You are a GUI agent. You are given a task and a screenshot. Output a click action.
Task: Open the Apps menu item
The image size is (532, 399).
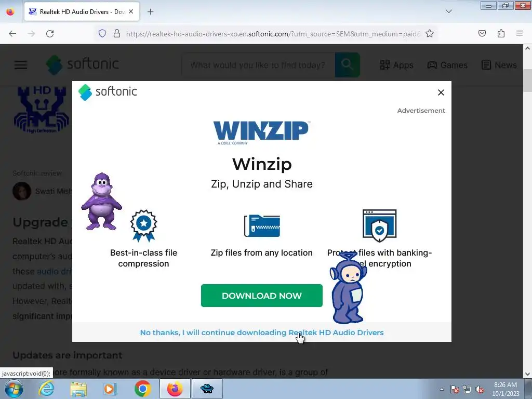tap(396, 65)
